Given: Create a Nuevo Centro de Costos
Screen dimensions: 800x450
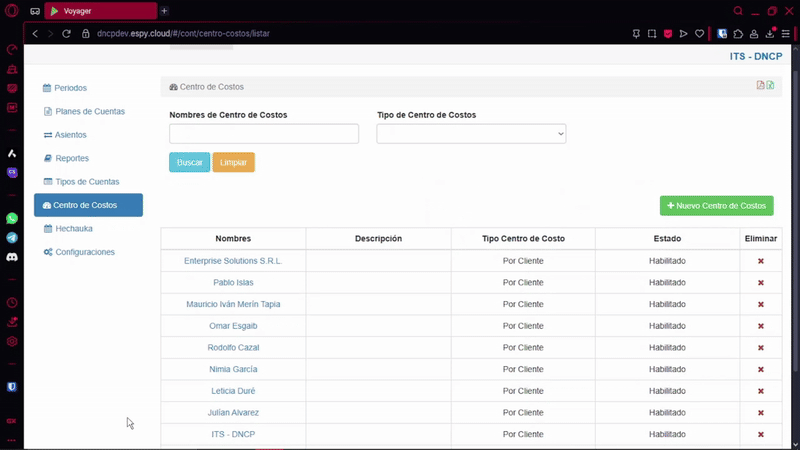Looking at the screenshot, I should click(x=716, y=206).
